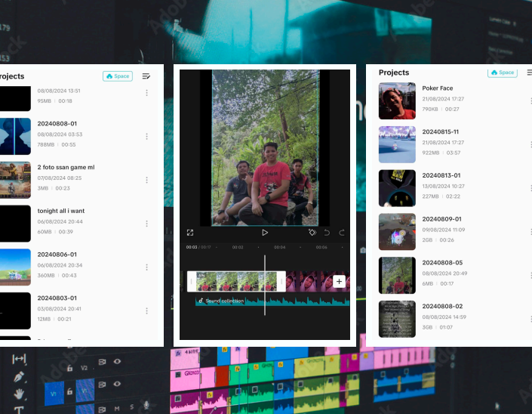Image resolution: width=532 pixels, height=414 pixels.
Task: Open thumbnail of project 20240808-01
Action: (15, 137)
